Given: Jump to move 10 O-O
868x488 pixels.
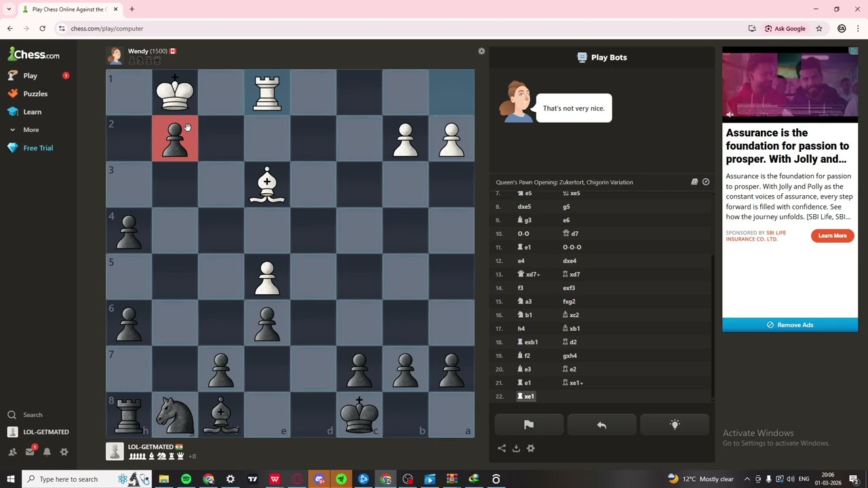Looking at the screenshot, I should tap(524, 234).
